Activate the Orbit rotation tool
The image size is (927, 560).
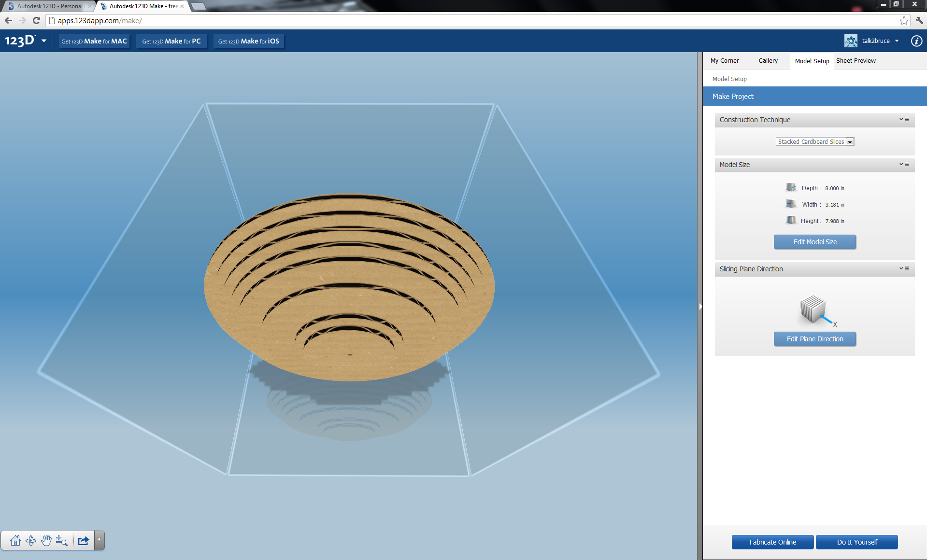30,540
